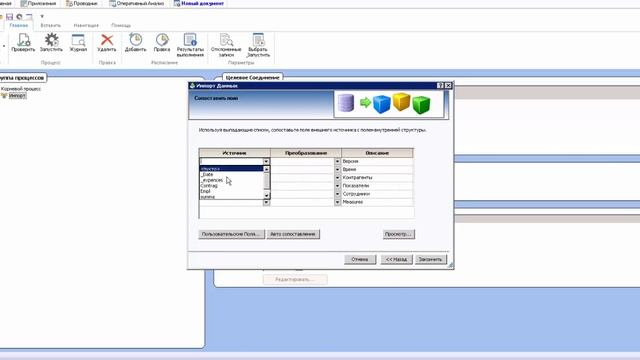Select the highlighted first item in source list
This screenshot has width=640, height=360.
pos(231,169)
